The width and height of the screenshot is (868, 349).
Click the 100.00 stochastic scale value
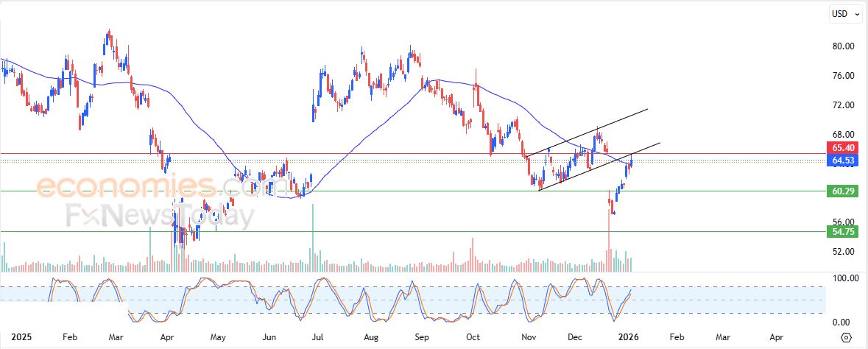844,278
